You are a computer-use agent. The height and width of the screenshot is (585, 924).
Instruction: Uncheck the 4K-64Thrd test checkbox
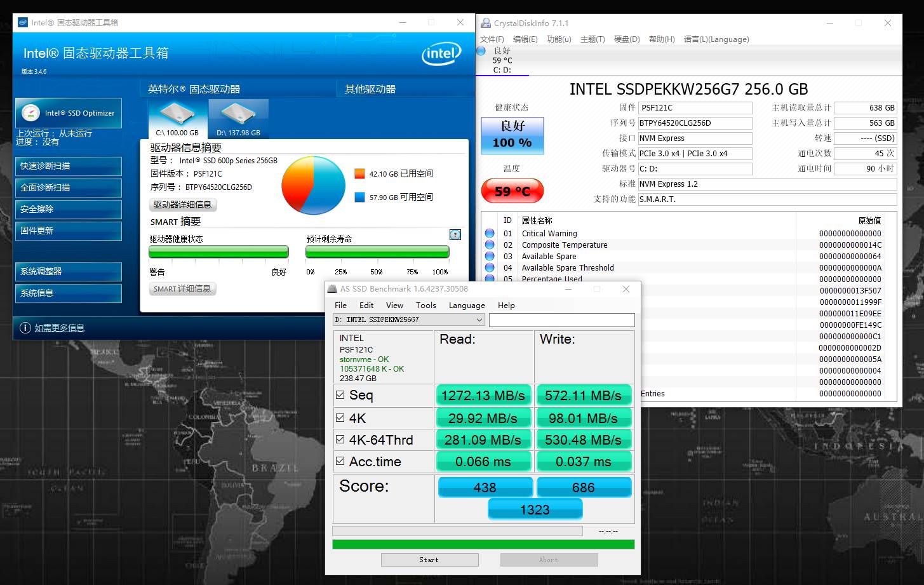pos(340,440)
